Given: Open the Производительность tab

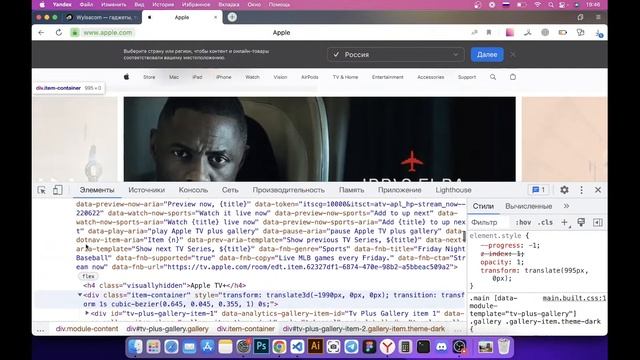Looking at the screenshot, I should click(289, 190).
